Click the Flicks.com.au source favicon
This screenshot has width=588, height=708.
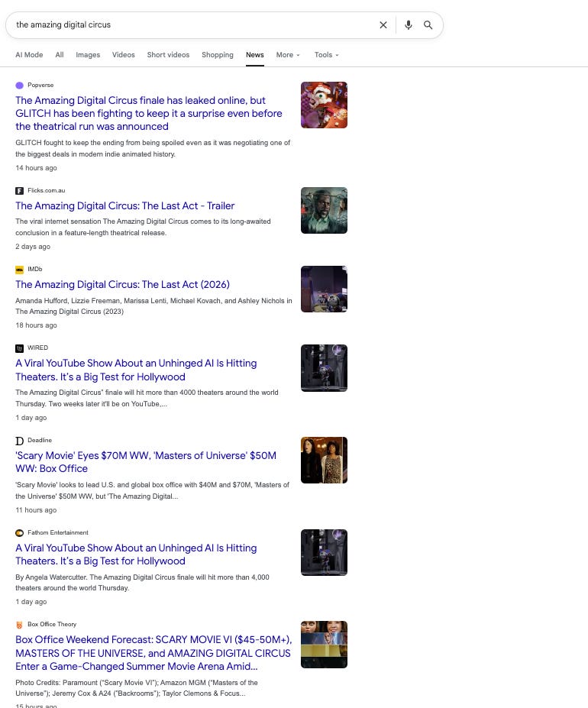point(19,190)
